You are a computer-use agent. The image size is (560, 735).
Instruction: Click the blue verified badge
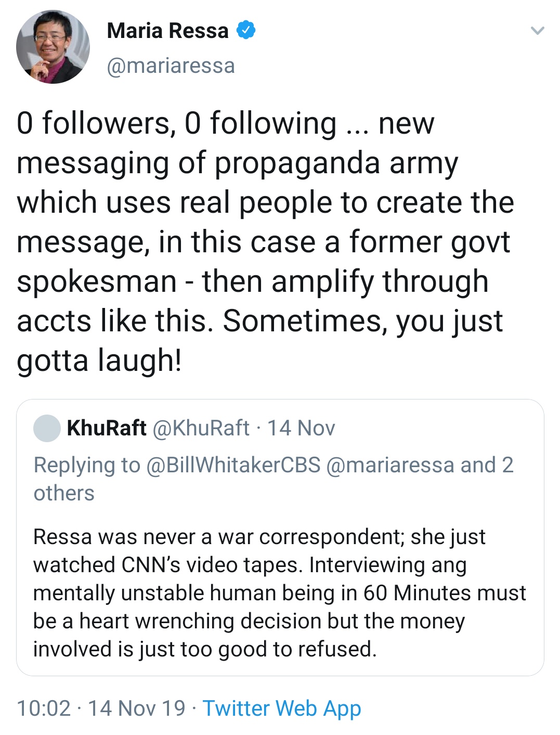pos(246,30)
